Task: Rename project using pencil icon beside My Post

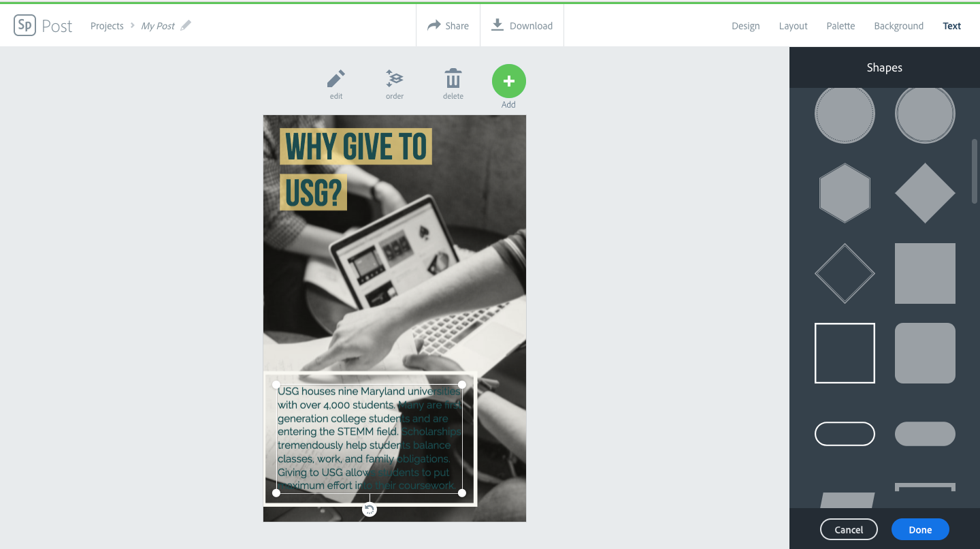Action: tap(186, 25)
